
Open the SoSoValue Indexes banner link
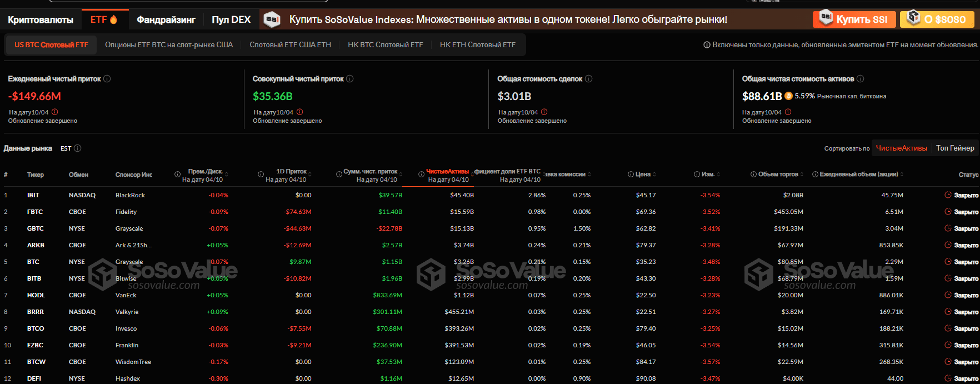[508, 19]
